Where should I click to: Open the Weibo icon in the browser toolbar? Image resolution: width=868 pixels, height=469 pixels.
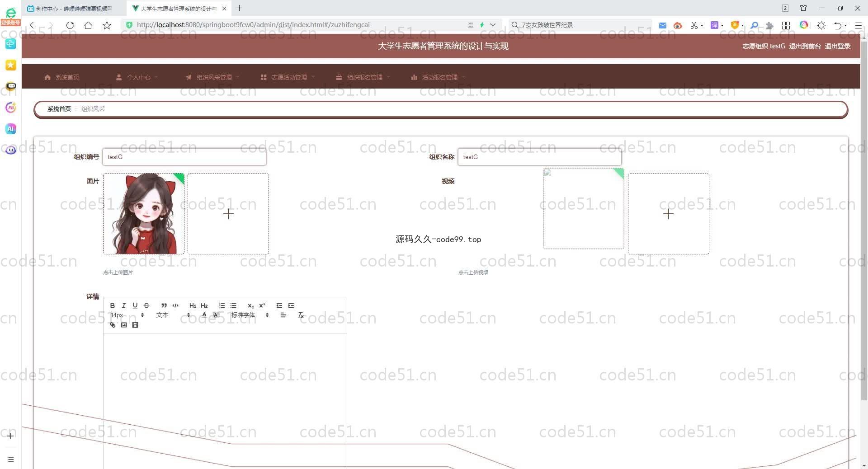(x=677, y=25)
